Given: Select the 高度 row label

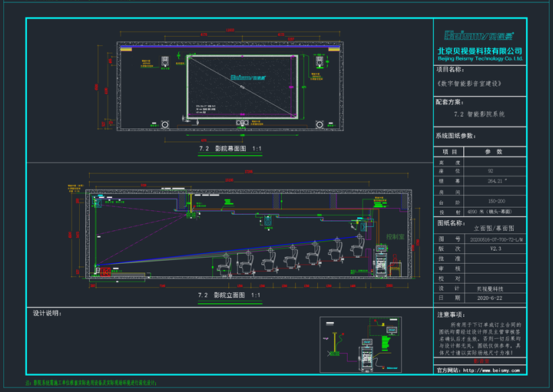Looking at the screenshot, I should pos(449,163).
